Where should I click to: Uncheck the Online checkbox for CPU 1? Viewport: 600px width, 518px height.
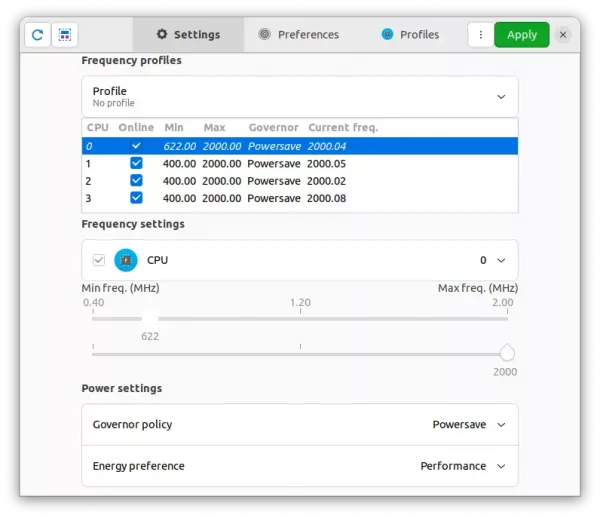(136, 164)
